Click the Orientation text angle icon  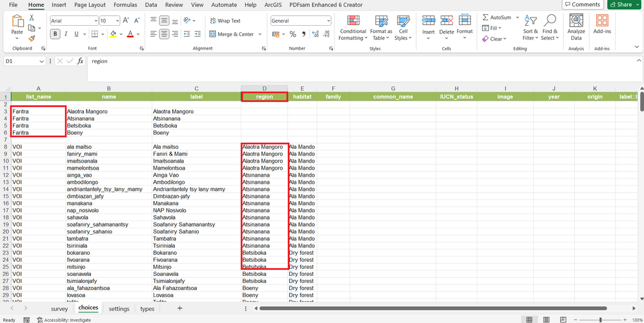[187, 21]
